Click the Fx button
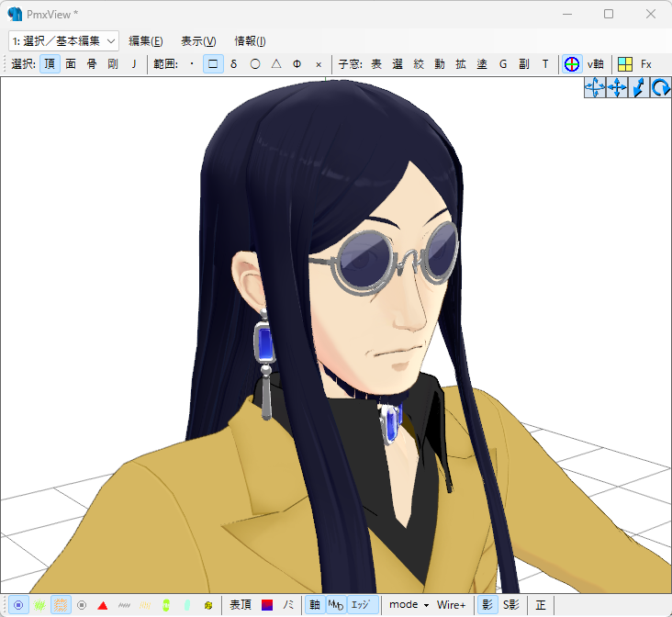 [646, 64]
